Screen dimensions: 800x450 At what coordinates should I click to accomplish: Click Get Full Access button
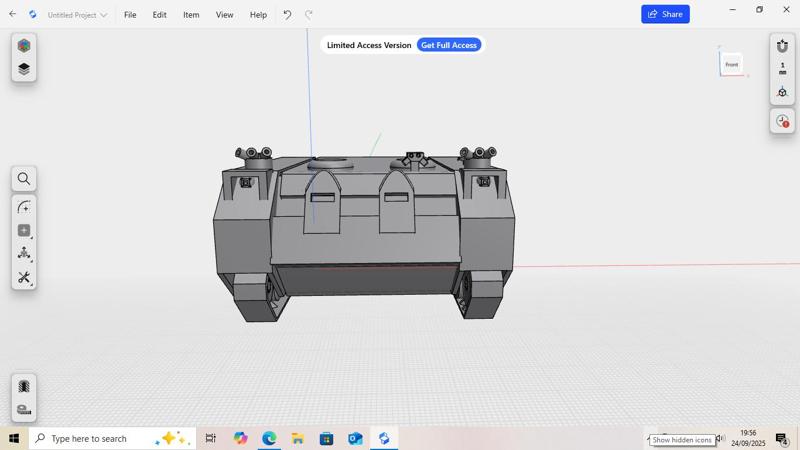(449, 45)
